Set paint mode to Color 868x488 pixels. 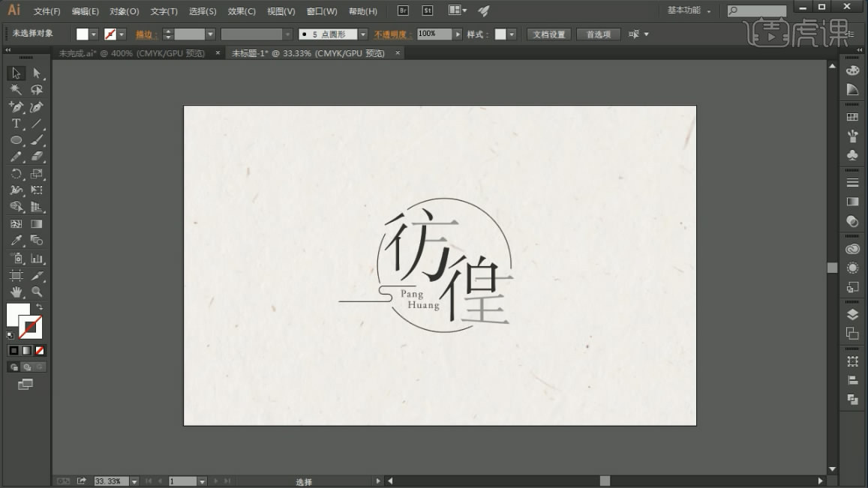[x=14, y=350]
